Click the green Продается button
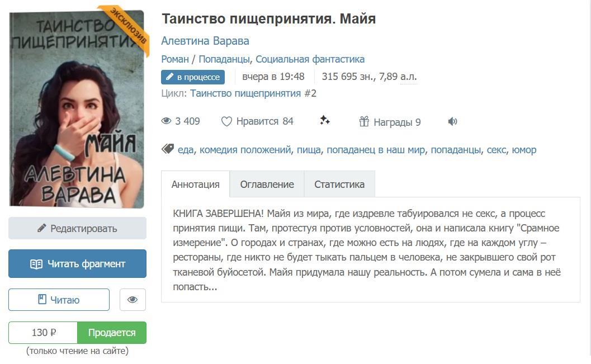This screenshot has height=364, width=591. (x=112, y=332)
